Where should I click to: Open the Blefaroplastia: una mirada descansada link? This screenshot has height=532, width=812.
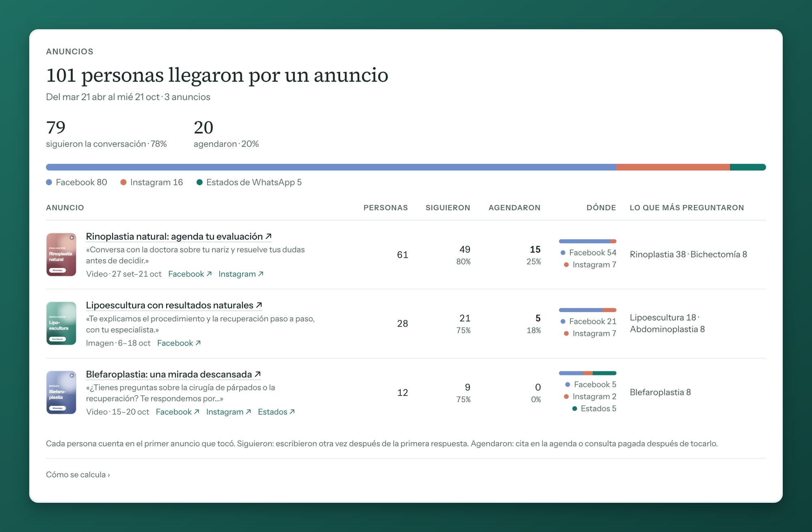click(x=173, y=374)
